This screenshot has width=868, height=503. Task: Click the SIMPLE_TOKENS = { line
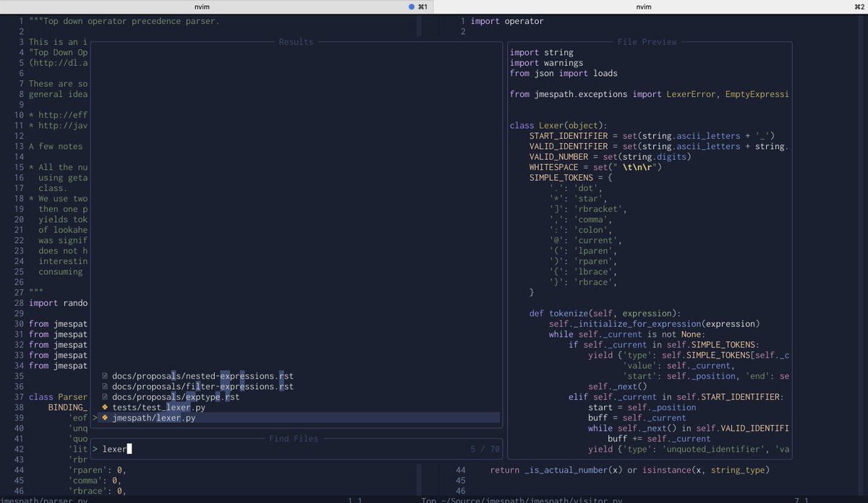click(571, 178)
